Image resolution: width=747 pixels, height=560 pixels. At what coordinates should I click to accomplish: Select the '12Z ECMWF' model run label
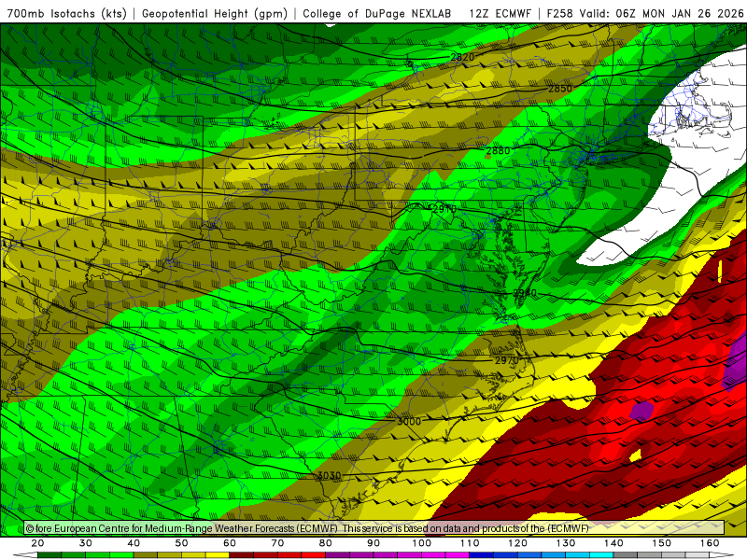[x=500, y=13]
